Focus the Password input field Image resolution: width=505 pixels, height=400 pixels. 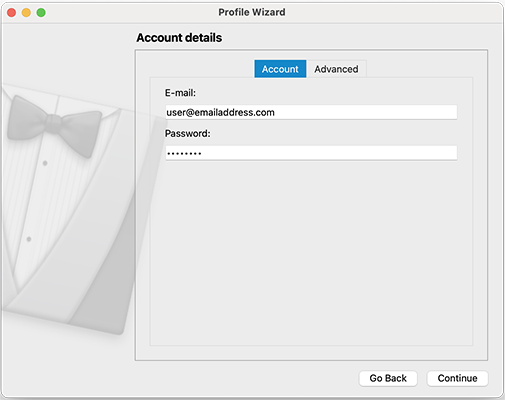(x=311, y=153)
